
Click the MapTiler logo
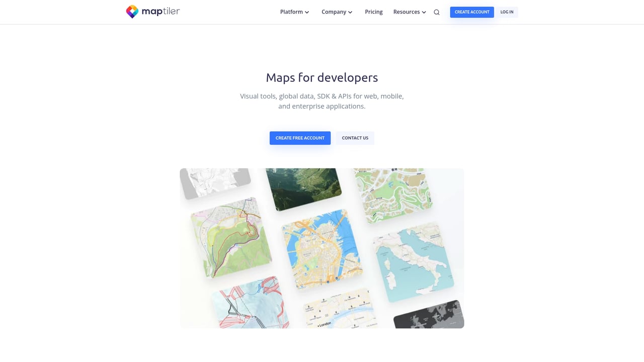click(x=152, y=12)
